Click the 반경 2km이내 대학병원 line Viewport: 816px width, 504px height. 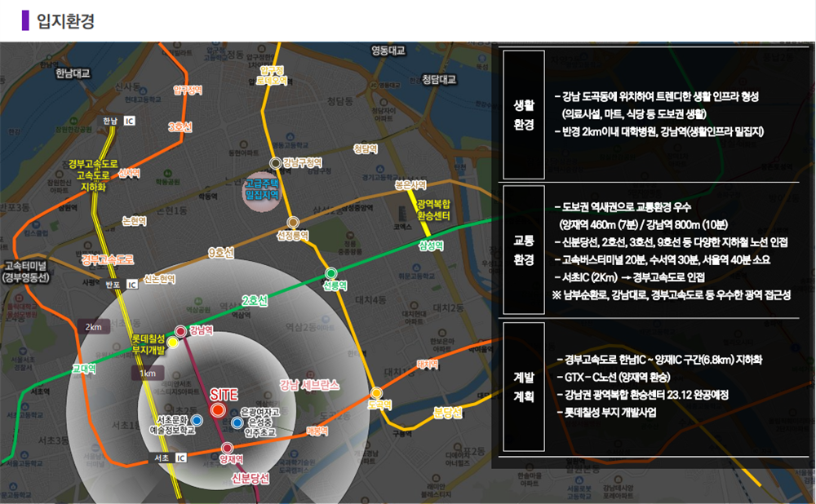[659, 131]
